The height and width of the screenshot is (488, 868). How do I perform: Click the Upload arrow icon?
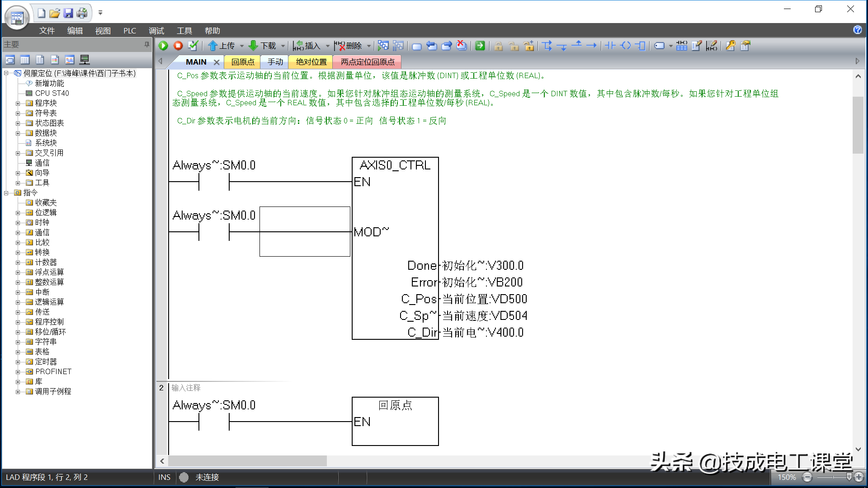pyautogui.click(x=213, y=46)
